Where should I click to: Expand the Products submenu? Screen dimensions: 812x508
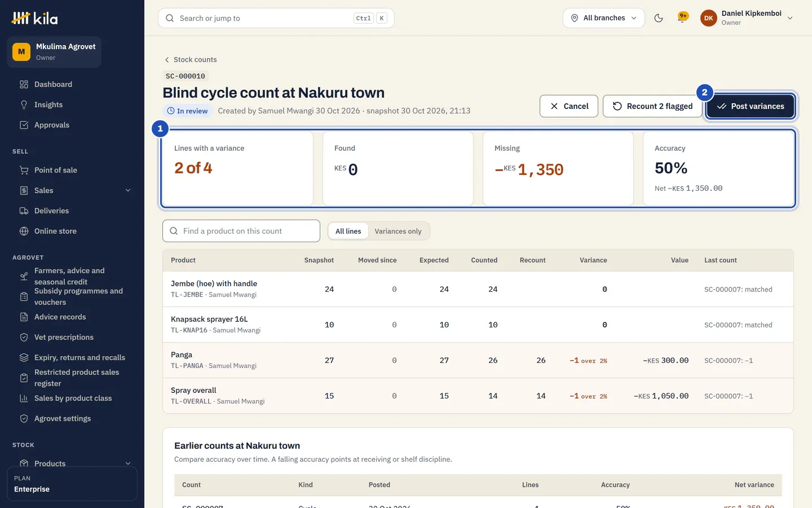point(128,463)
